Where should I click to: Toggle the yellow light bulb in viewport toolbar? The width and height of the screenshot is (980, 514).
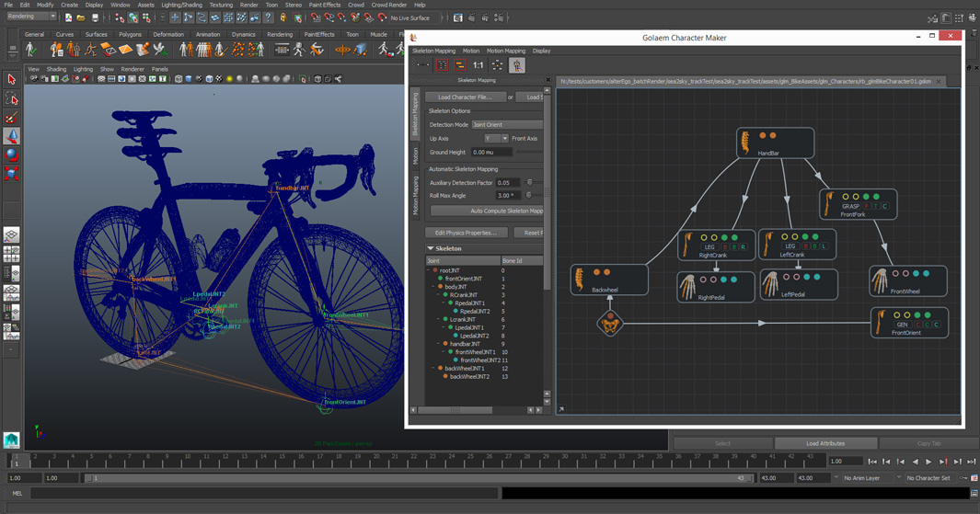tap(229, 79)
